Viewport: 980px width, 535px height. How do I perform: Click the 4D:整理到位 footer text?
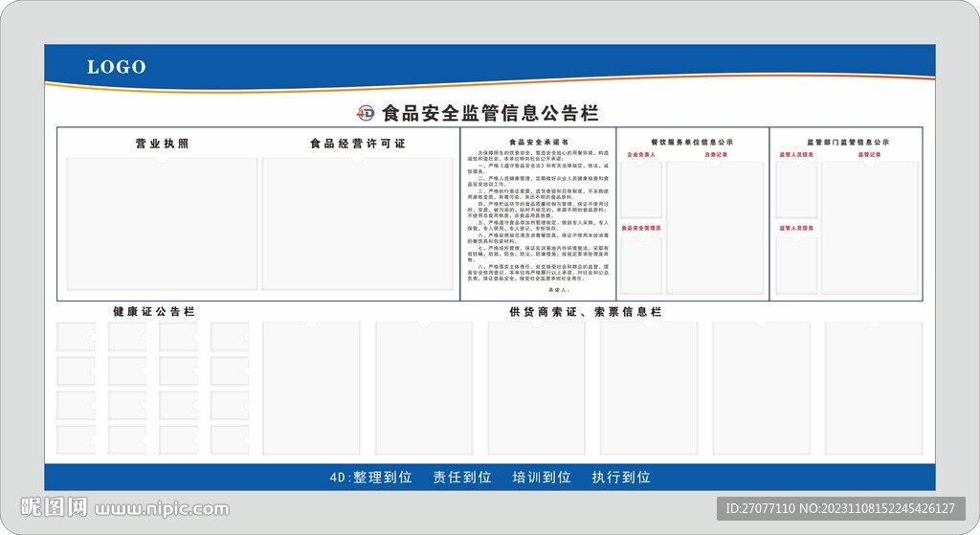click(370, 477)
